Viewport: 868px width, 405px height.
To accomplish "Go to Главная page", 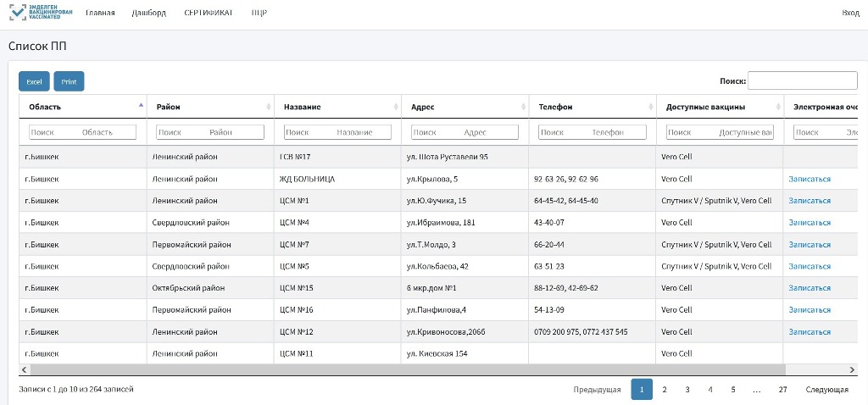I will point(100,13).
